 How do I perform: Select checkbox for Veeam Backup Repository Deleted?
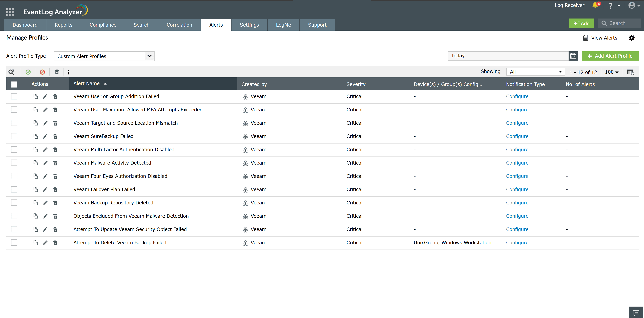click(x=14, y=203)
